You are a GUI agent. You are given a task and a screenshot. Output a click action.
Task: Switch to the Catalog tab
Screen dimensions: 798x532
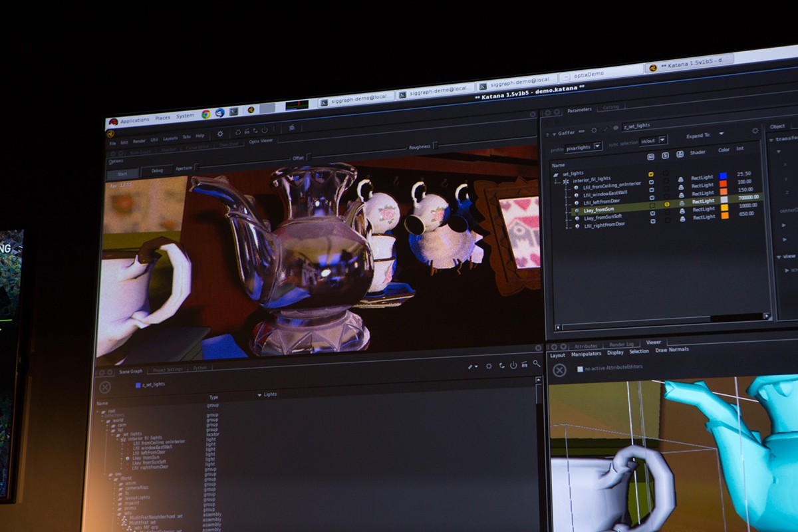tap(610, 107)
